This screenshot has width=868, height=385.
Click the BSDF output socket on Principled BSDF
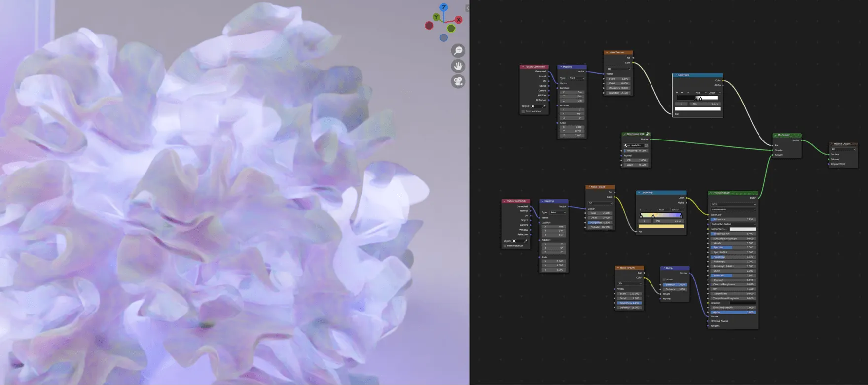tap(758, 198)
